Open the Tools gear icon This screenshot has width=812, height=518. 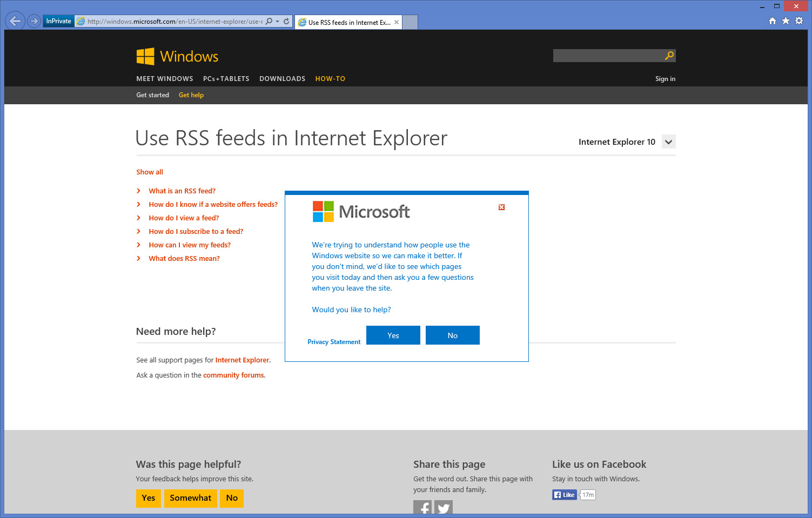(799, 21)
